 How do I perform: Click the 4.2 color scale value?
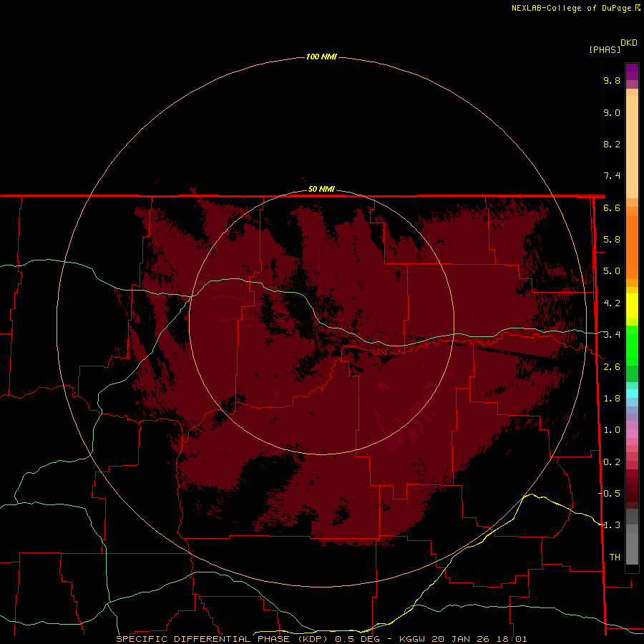612,303
